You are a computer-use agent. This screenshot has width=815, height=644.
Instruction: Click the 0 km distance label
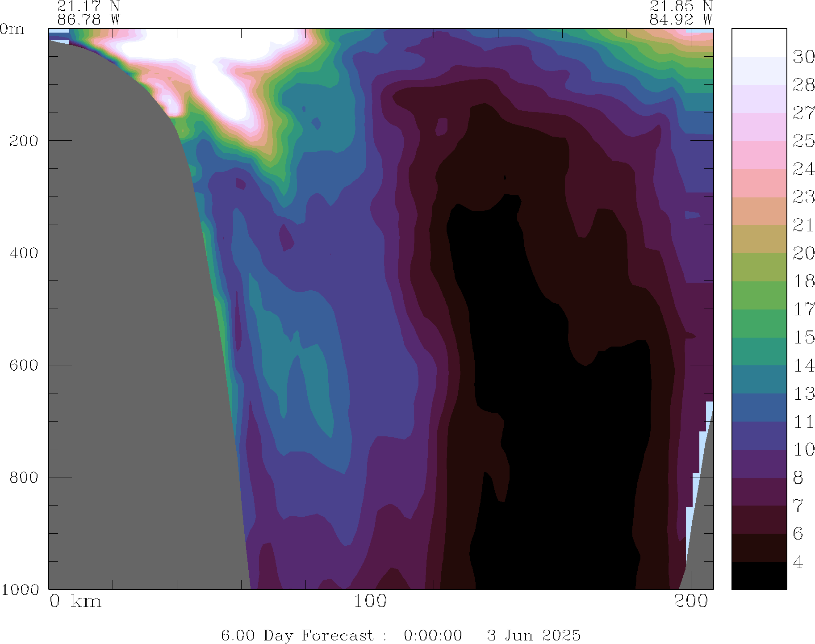pos(75,602)
